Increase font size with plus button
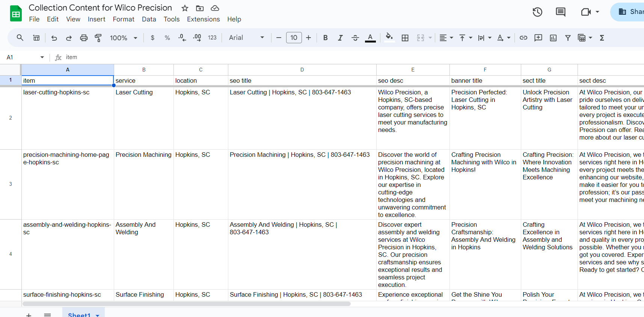644x317 pixels. pos(308,38)
